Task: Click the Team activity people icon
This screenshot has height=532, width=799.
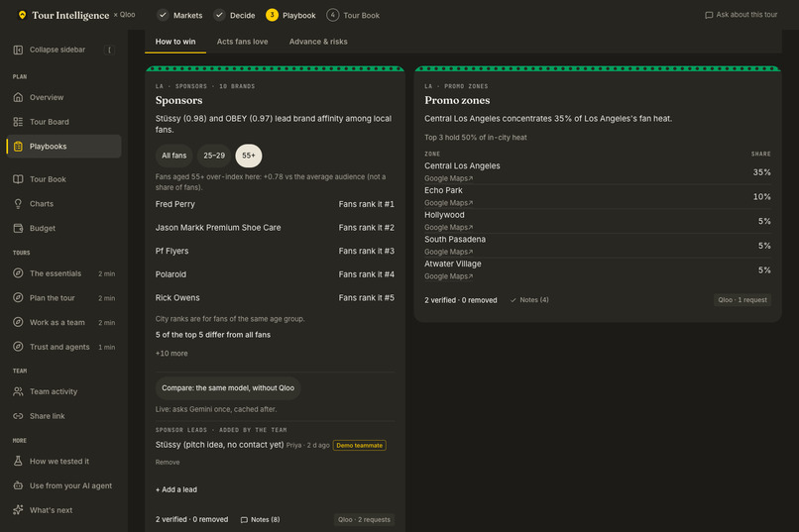Action: 18,391
